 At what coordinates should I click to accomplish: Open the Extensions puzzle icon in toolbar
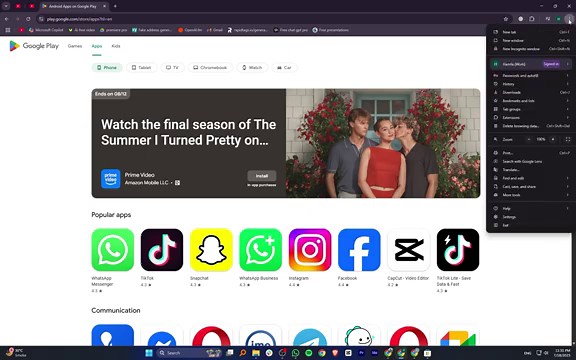[x=532, y=19]
